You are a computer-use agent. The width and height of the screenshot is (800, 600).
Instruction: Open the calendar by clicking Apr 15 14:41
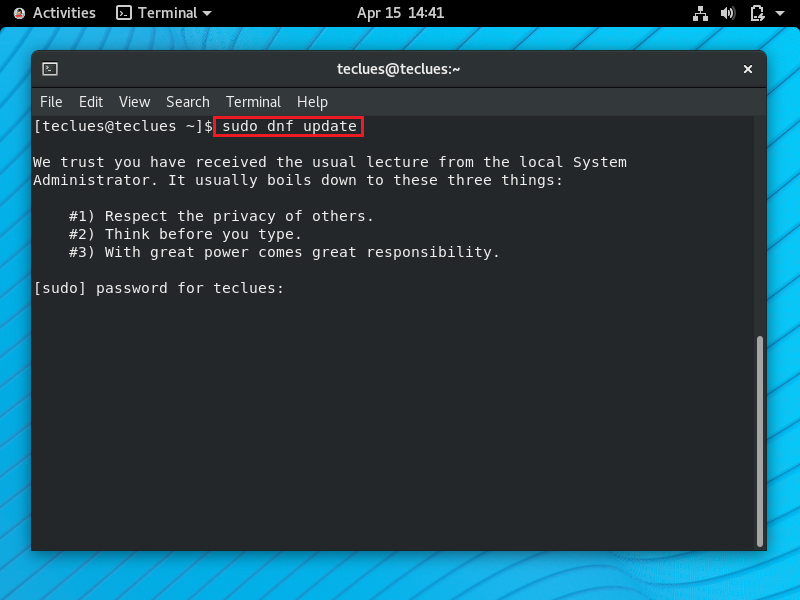[400, 13]
